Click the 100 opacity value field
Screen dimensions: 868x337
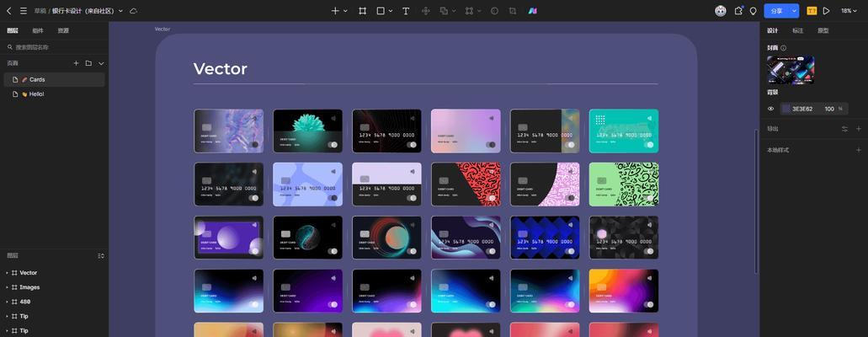[x=829, y=109]
